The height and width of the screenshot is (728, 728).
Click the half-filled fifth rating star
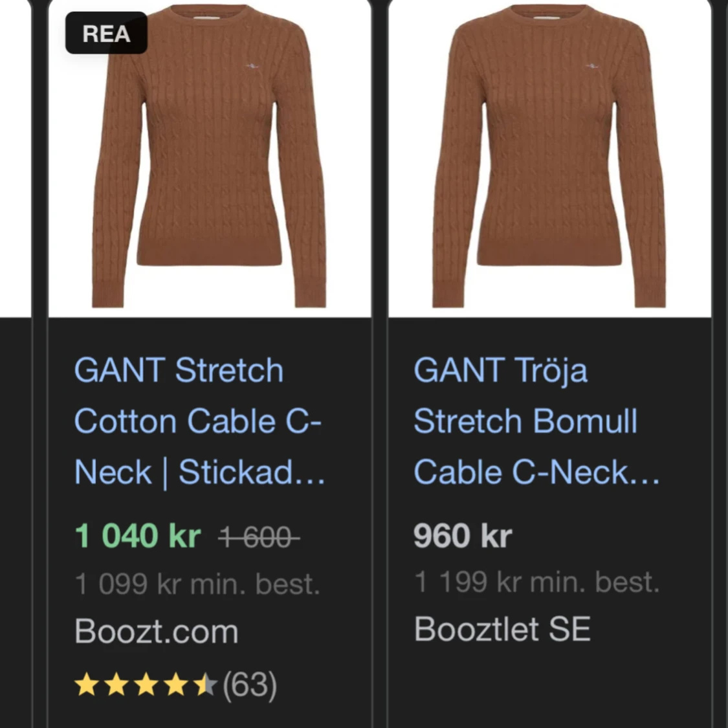[x=204, y=683]
